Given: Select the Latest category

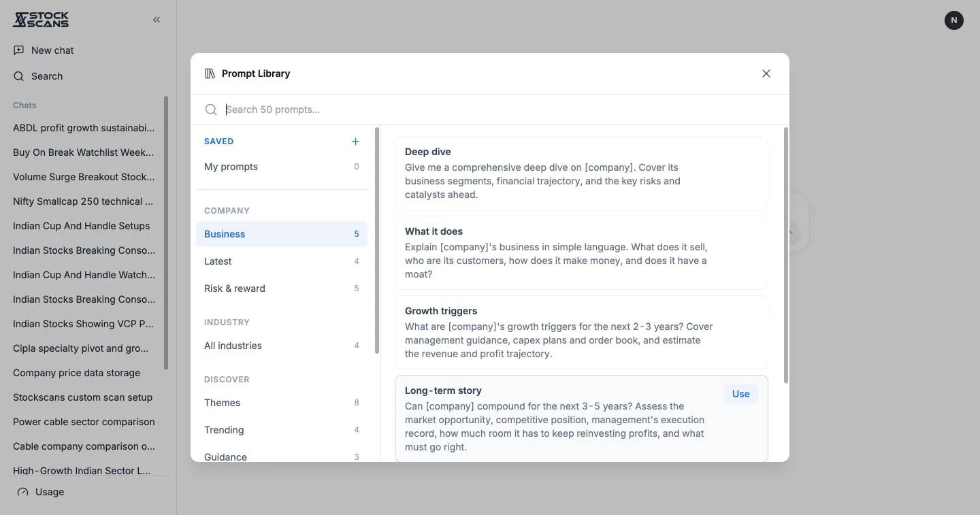Looking at the screenshot, I should 282,261.
